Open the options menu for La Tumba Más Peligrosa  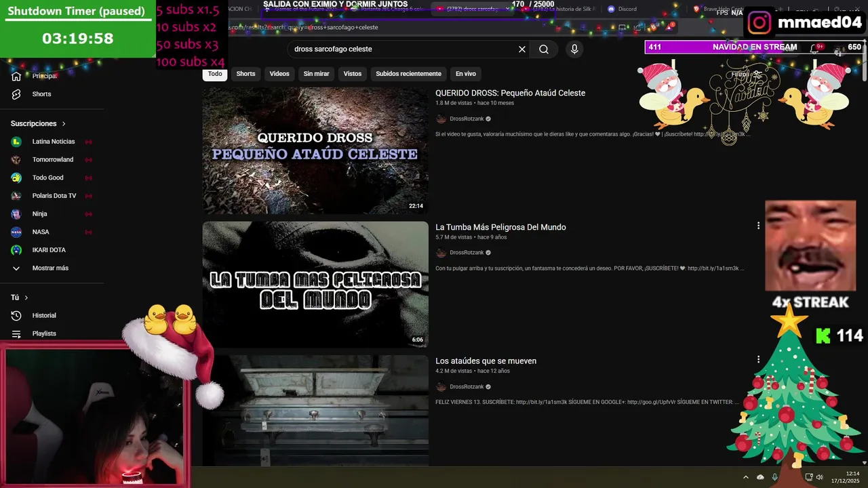(x=758, y=226)
